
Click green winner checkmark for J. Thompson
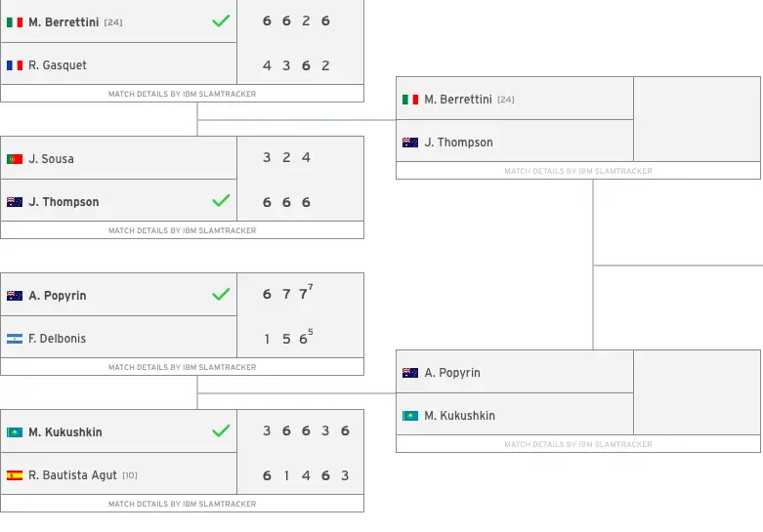tap(221, 200)
